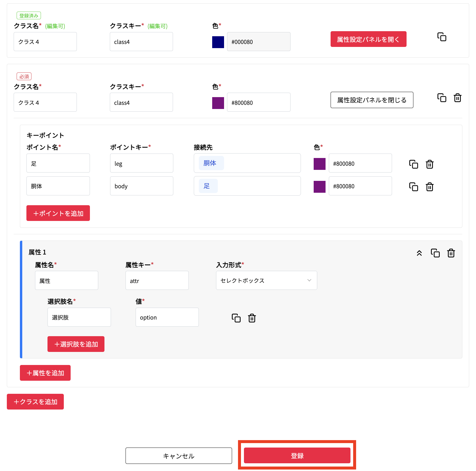Click the 登録 submit button
The height and width of the screenshot is (471, 476).
(297, 456)
